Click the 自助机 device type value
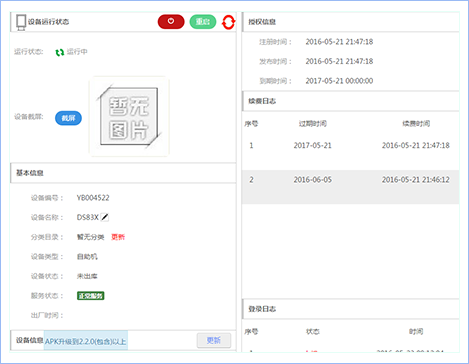Viewport: 469px width, 364px height. 87,257
